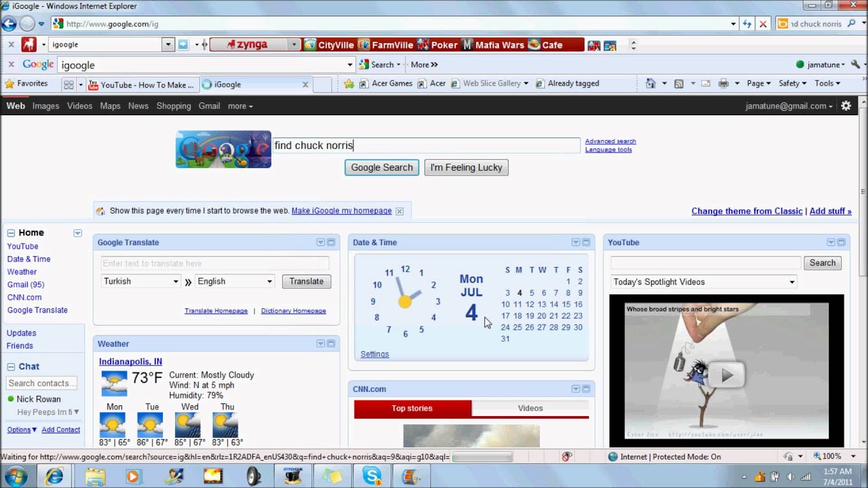Maximize the Google Translate gadget
Viewport: 868px width, 488px height.
tap(331, 243)
